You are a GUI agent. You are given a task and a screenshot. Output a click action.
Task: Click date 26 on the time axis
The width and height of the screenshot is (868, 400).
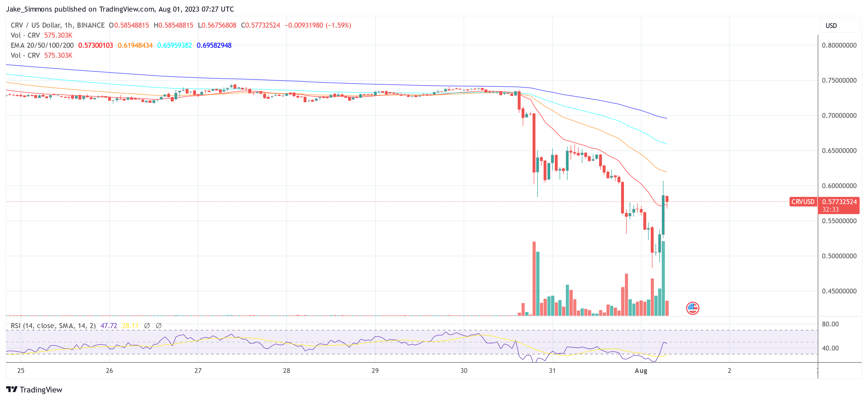tap(110, 370)
